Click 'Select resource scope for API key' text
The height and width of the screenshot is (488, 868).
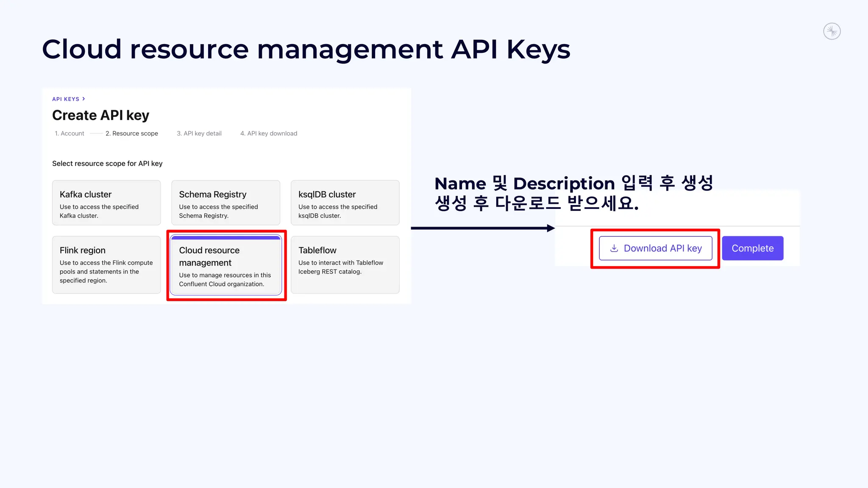(x=107, y=164)
